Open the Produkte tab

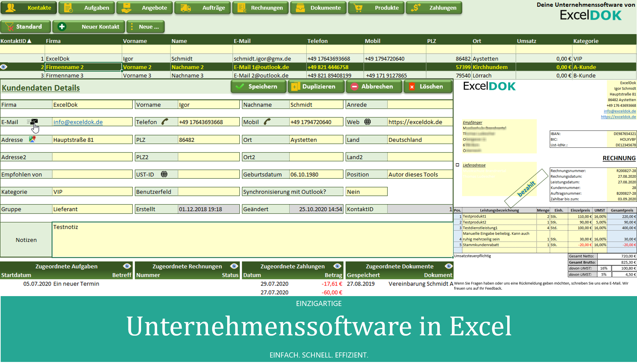[376, 8]
